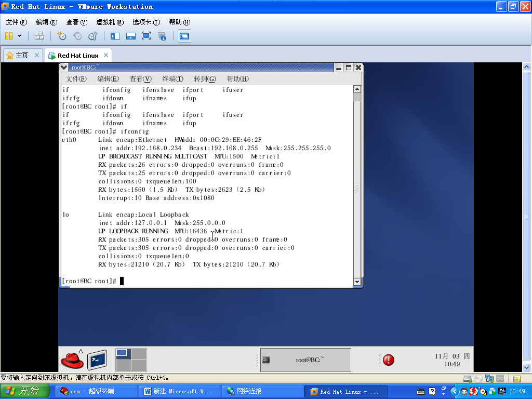532x399 pixels.
Task: Open the VMware 查看(V) menu
Action: (x=77, y=22)
